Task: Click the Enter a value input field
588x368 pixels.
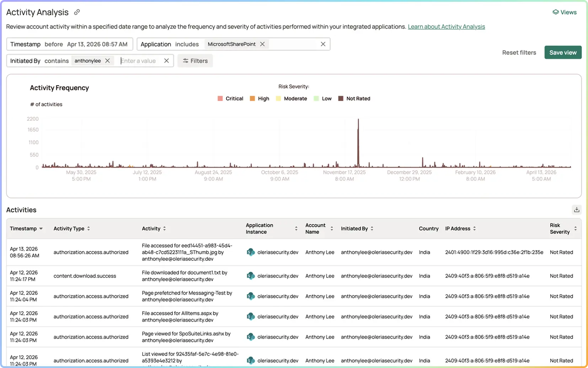Action: pos(140,61)
